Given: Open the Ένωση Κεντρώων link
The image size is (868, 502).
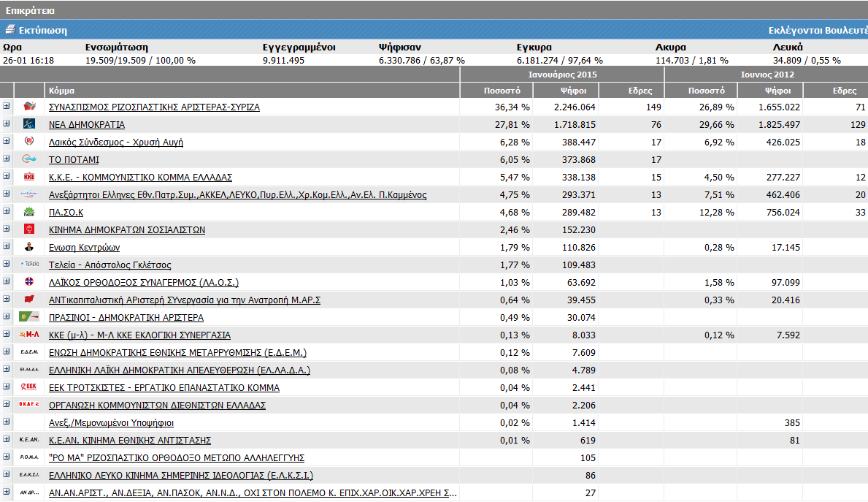Looking at the screenshot, I should click(x=84, y=247).
